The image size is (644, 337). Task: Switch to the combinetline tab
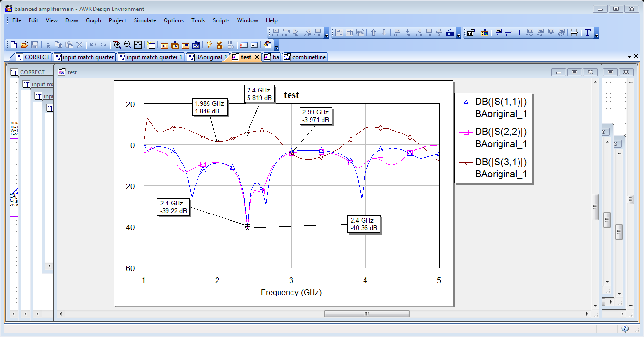click(x=309, y=57)
